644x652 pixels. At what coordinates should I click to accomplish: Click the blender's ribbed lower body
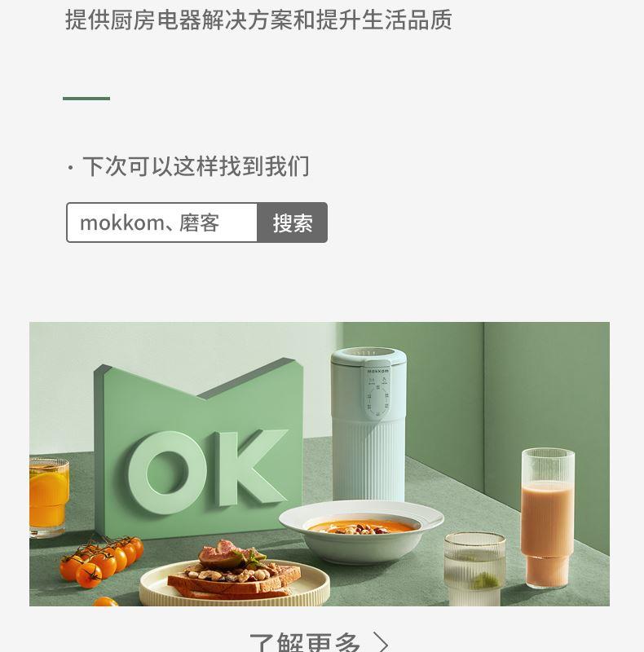tap(368, 460)
